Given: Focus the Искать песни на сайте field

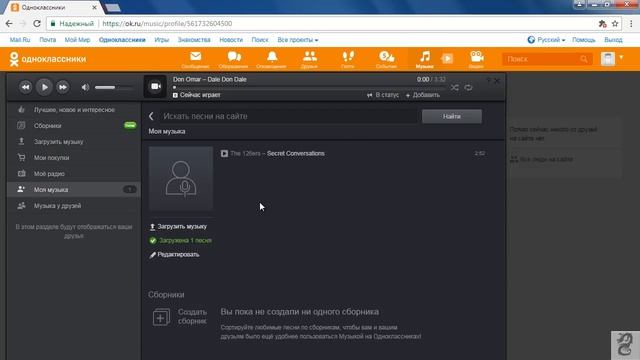Looking at the screenshot, I should point(289,116).
